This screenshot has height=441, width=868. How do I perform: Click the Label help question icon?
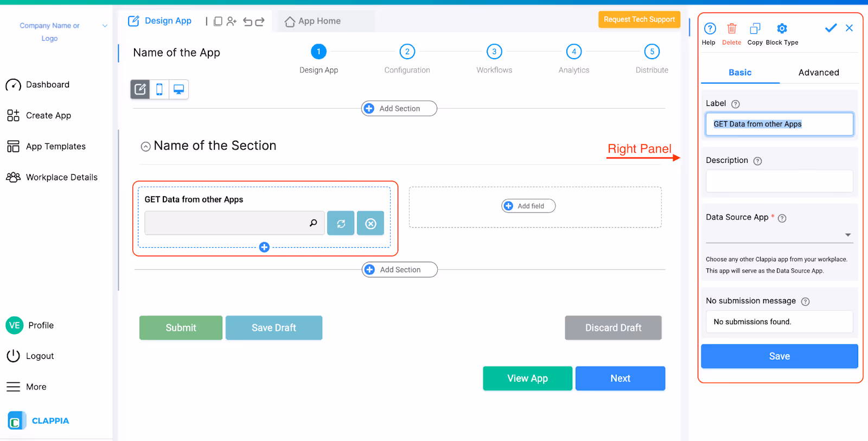[736, 104]
